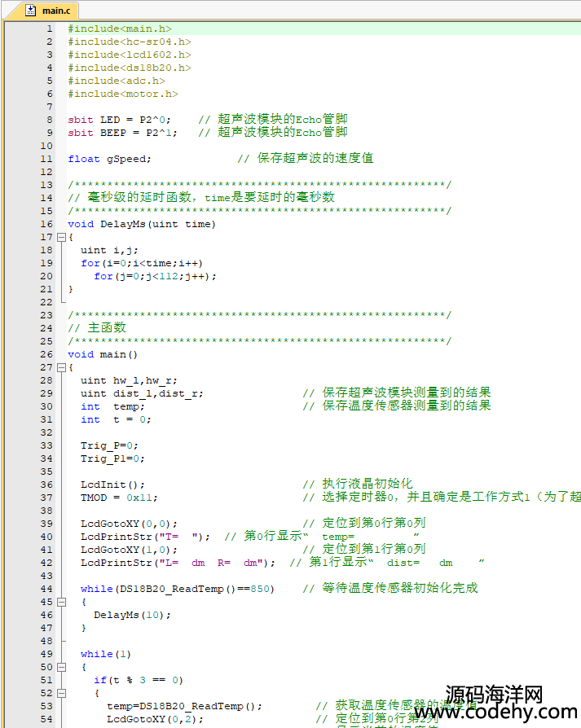Click the file icon on main.c tab
Image resolution: width=581 pixels, height=728 pixels.
(x=31, y=11)
